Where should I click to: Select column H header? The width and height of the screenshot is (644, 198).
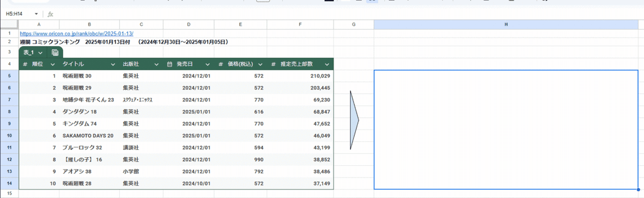point(507,25)
